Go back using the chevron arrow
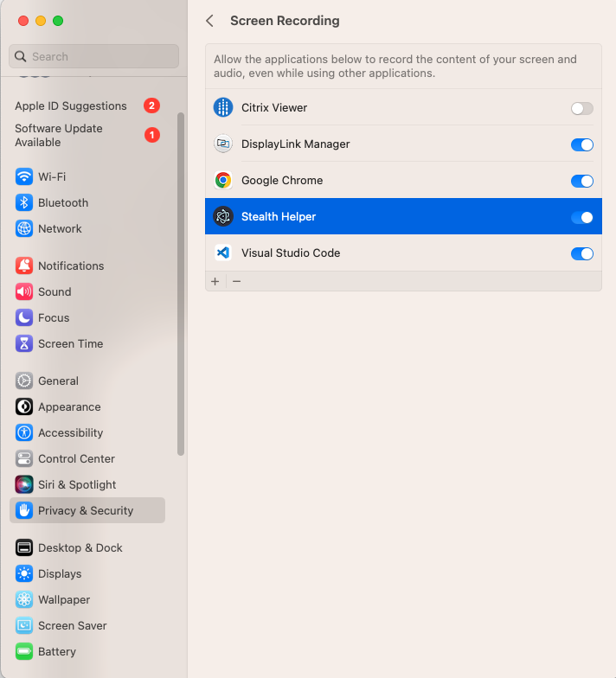Image resolution: width=616 pixels, height=678 pixels. 209,21
